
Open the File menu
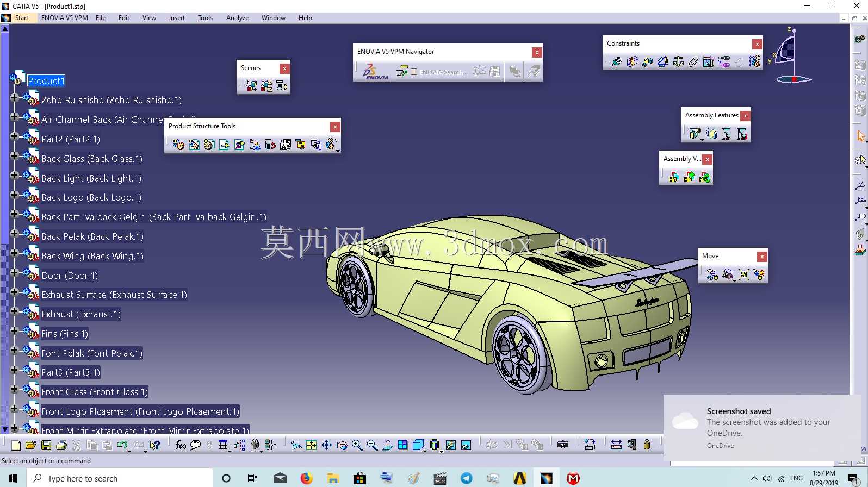point(101,18)
